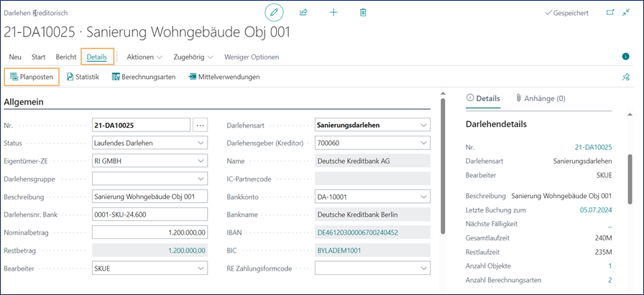Viewport: 644px width, 295px height.
Task: Open record in new window icon
Action: point(610,12)
